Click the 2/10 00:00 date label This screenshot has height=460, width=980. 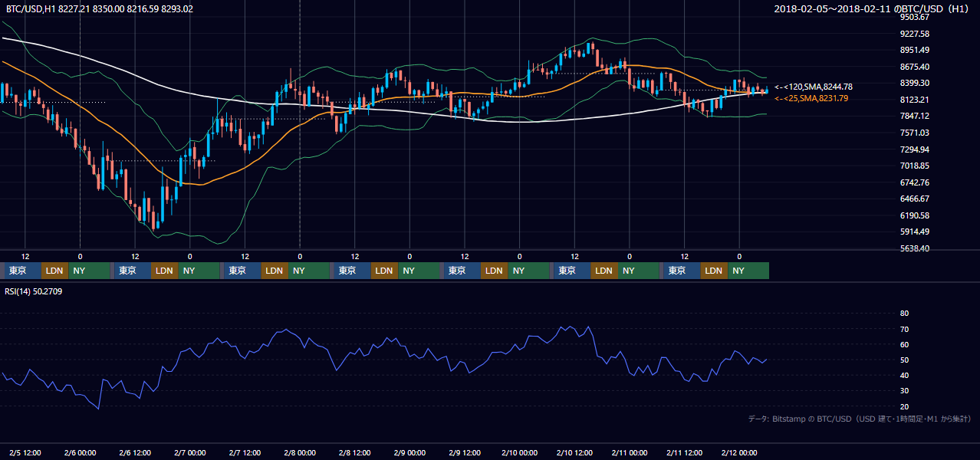(519, 452)
